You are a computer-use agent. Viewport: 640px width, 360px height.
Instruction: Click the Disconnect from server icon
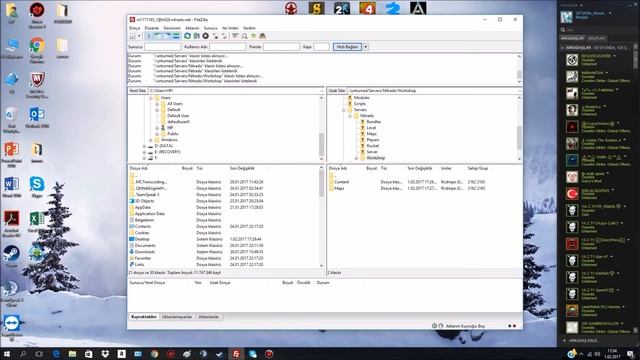pos(215,36)
